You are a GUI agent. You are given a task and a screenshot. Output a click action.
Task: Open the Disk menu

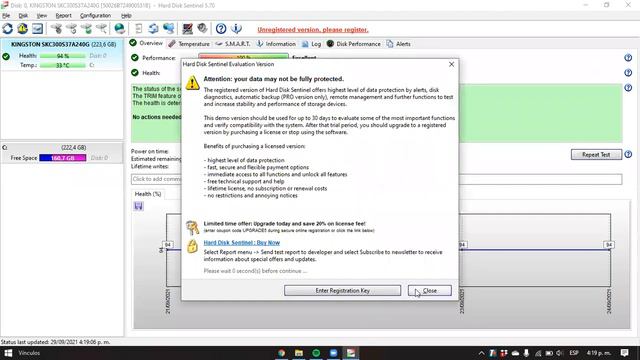pos(23,16)
